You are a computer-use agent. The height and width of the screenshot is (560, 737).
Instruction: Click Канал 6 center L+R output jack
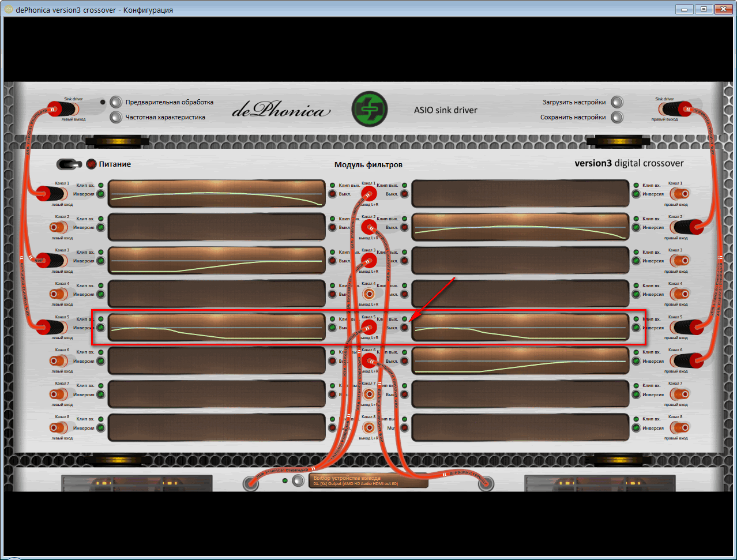click(x=369, y=361)
